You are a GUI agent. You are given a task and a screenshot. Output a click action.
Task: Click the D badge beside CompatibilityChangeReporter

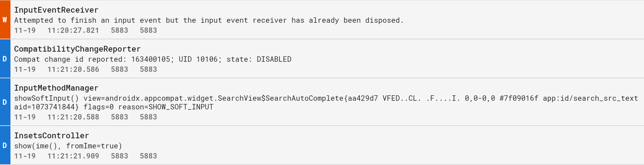(x=5, y=58)
